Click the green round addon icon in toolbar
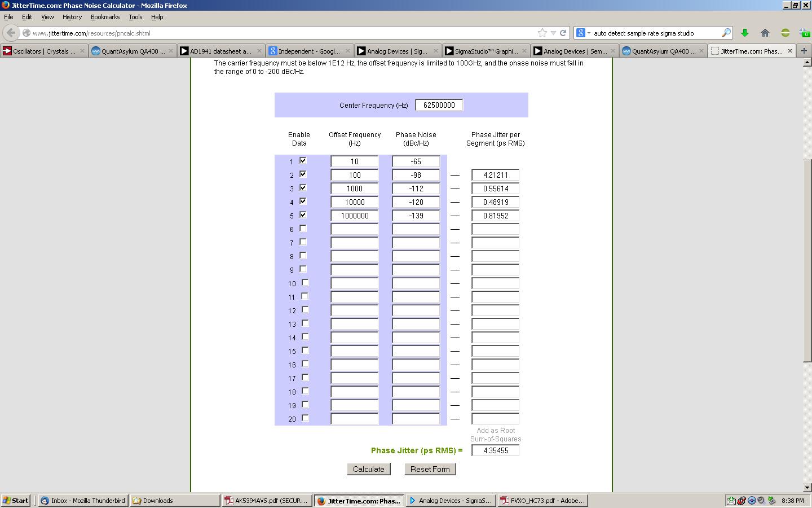812x508 pixels. pyautogui.click(x=785, y=33)
